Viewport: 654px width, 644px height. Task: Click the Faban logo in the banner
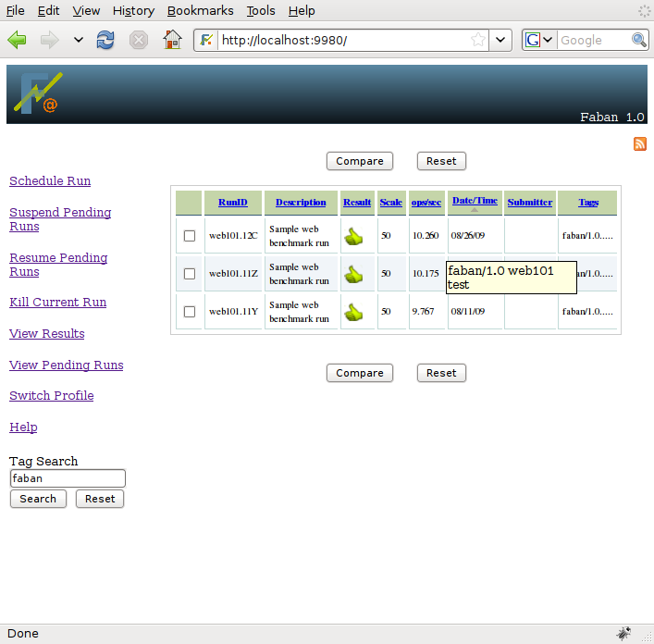38,93
